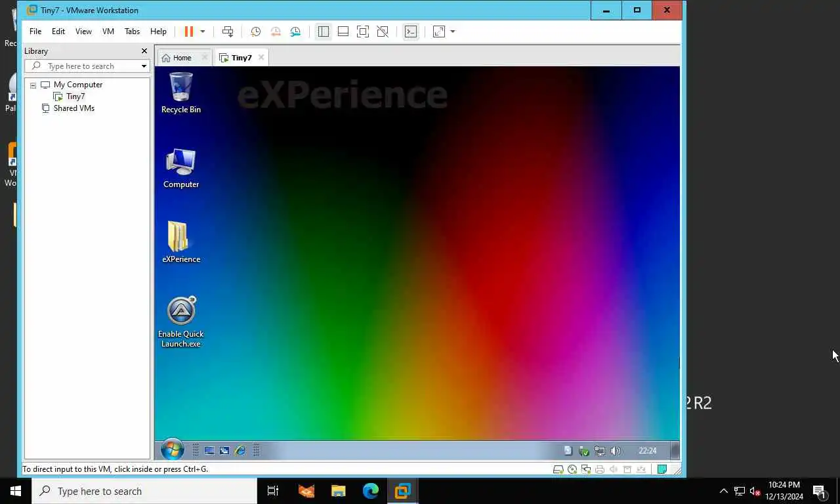Click the Show Desktop quick launch icon in guest
Screen dimensions: 840x504
click(x=209, y=451)
